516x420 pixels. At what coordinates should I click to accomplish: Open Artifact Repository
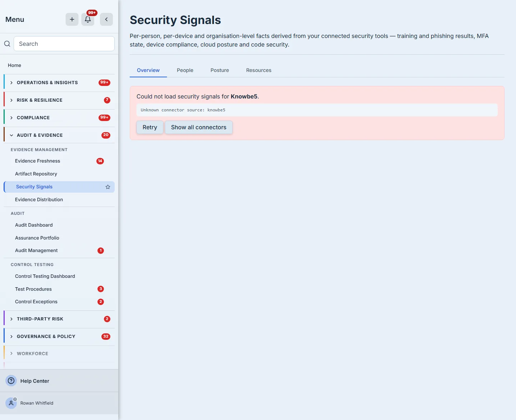coord(59,174)
